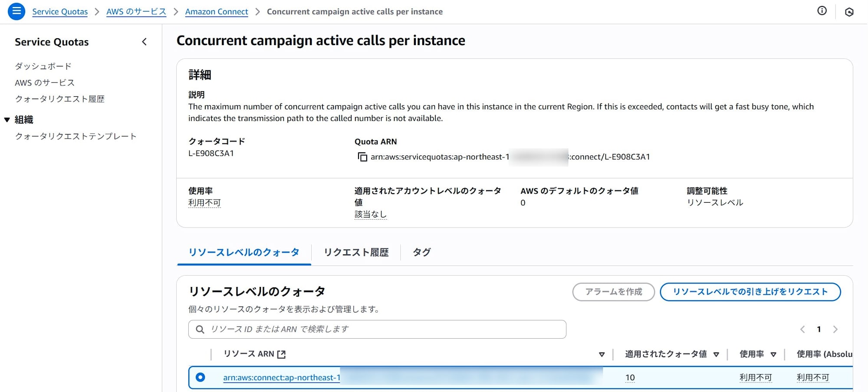Go to the next page arrow in pagination
This screenshot has height=392, width=868.
click(x=835, y=329)
